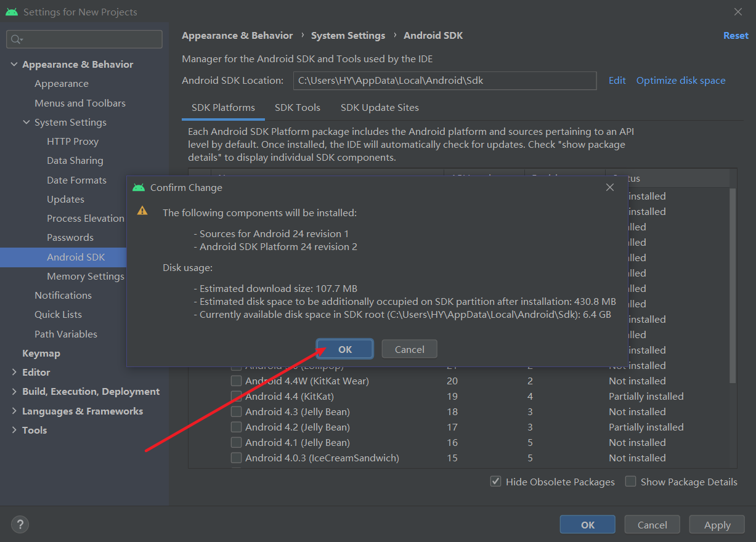Select the Android 4.3 (Jelly Bean) checkbox
Viewport: 756px width, 542px height.
[236, 411]
